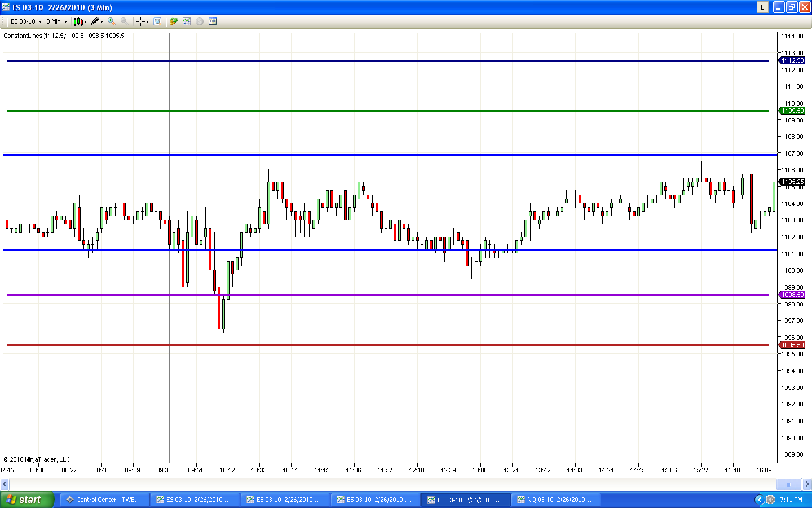
Task: Open the Chart Trader money icon
Action: (174, 21)
